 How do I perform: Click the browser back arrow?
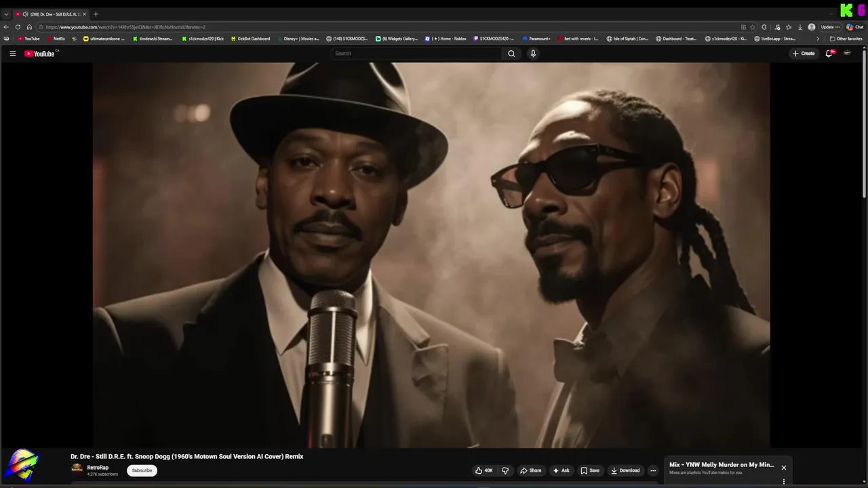pyautogui.click(x=6, y=27)
